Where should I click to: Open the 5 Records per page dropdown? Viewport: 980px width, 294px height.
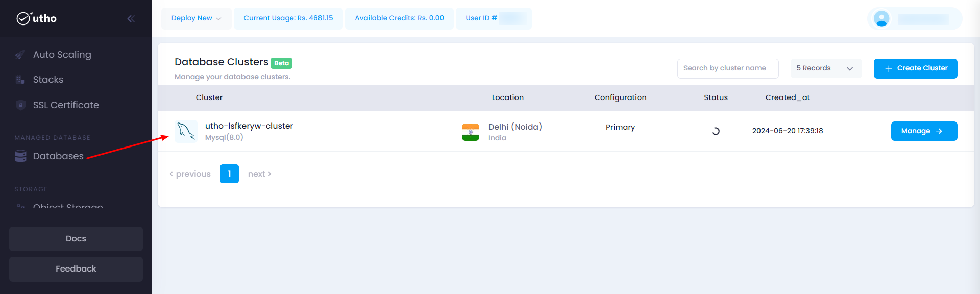pos(826,68)
